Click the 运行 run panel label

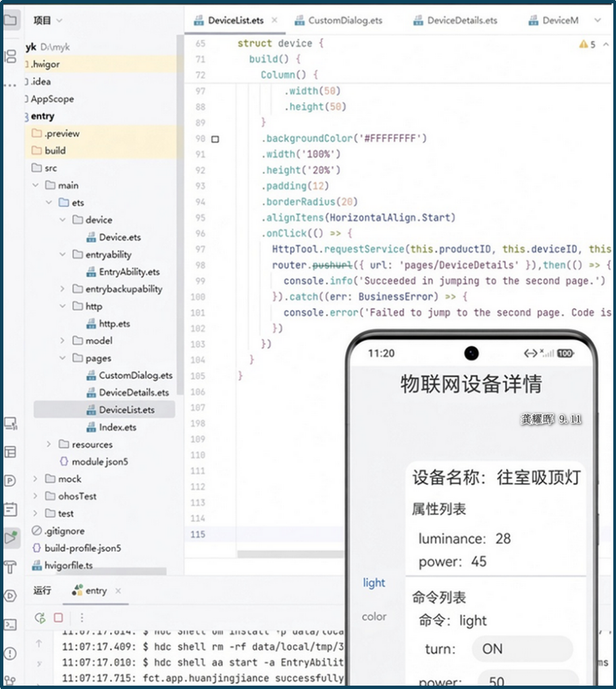(x=42, y=590)
